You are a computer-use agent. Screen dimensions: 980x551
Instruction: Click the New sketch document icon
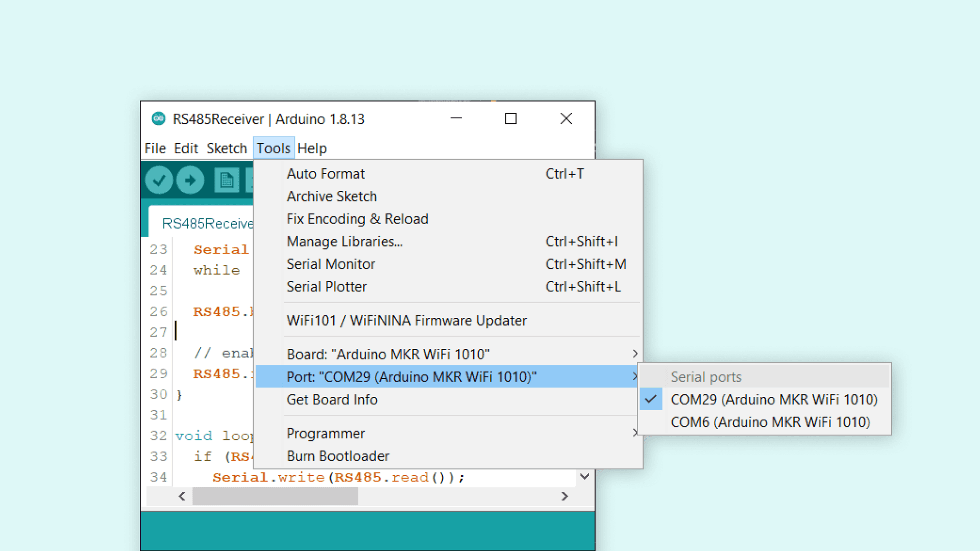(227, 180)
